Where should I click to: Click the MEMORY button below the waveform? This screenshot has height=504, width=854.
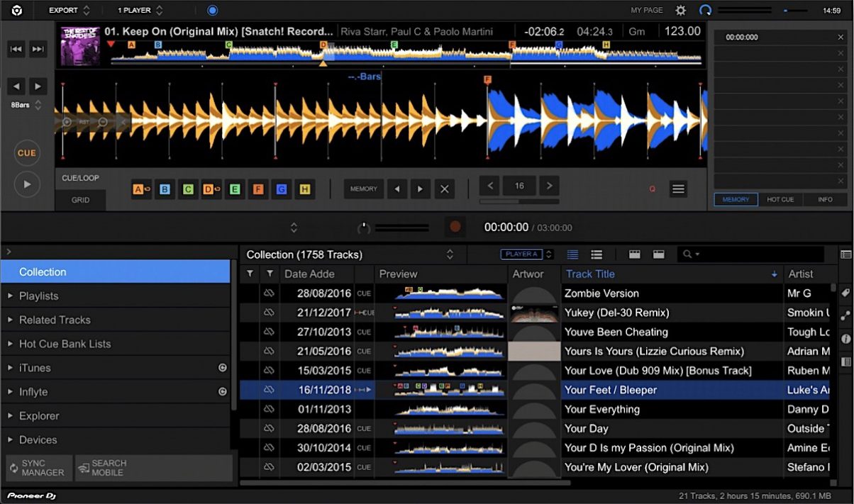coord(363,189)
